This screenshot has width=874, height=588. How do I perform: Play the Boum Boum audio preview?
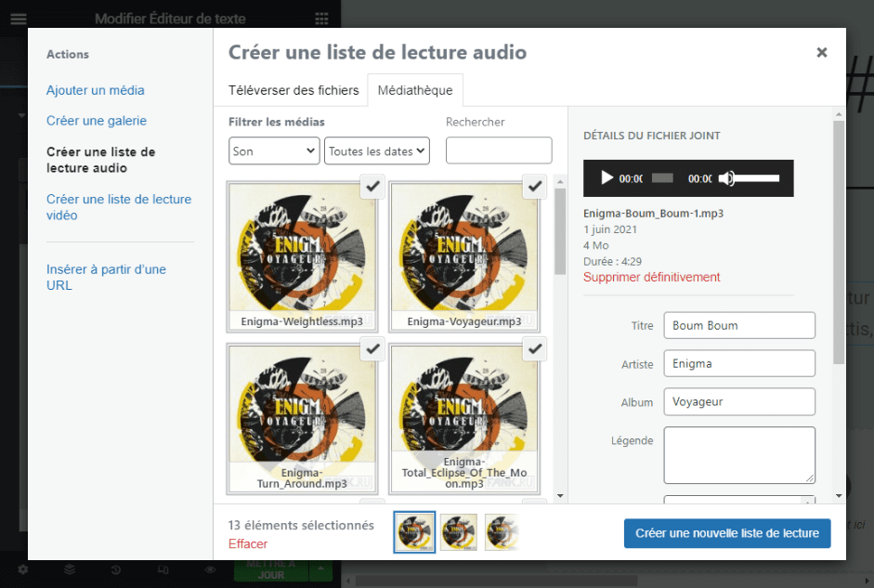point(607,177)
